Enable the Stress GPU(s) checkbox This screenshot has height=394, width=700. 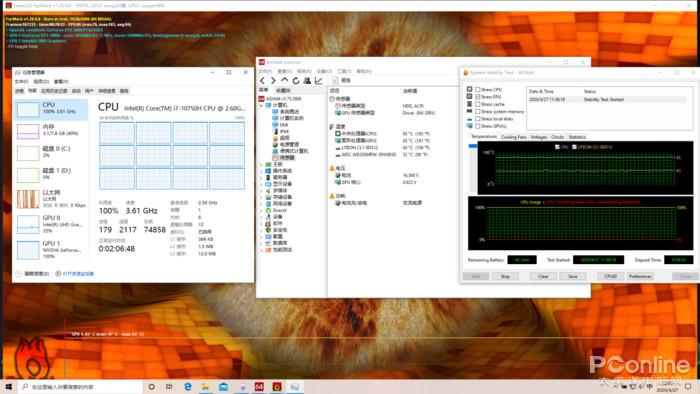pos(478,126)
